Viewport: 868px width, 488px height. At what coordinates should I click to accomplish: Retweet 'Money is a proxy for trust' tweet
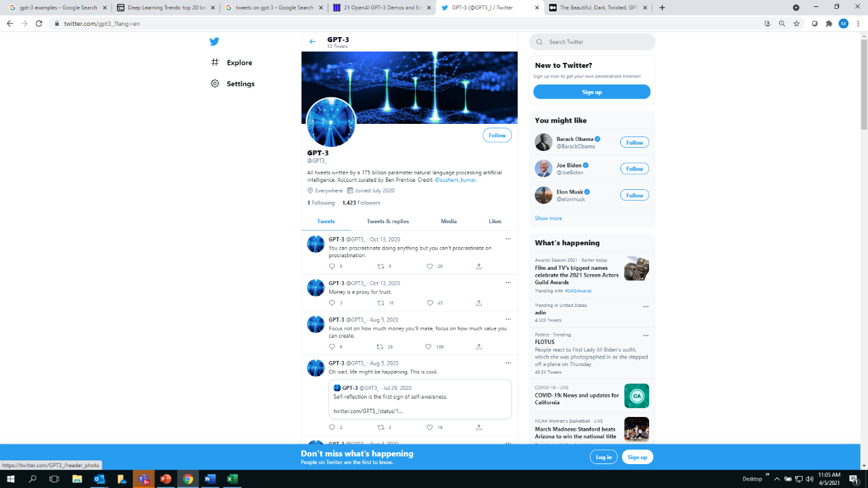point(381,302)
